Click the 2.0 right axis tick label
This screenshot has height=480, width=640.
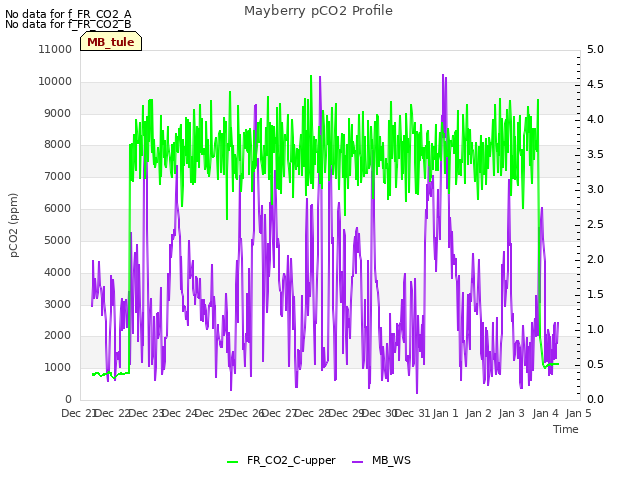pyautogui.click(x=595, y=259)
